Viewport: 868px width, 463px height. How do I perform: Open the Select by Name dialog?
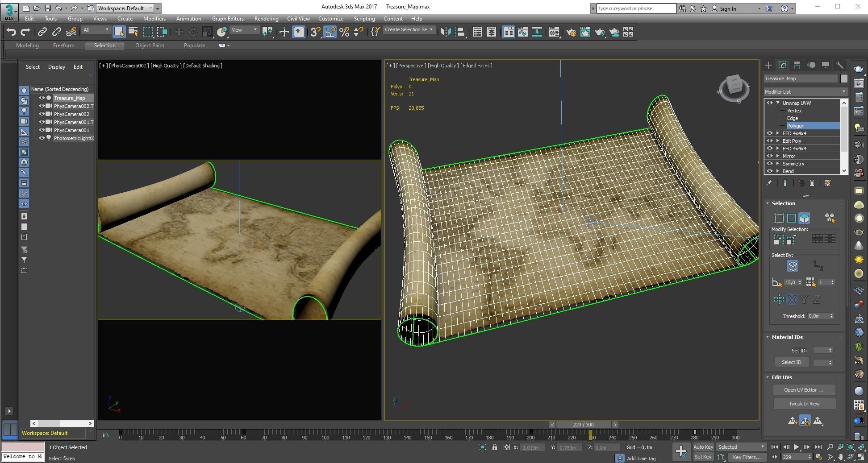coord(133,32)
